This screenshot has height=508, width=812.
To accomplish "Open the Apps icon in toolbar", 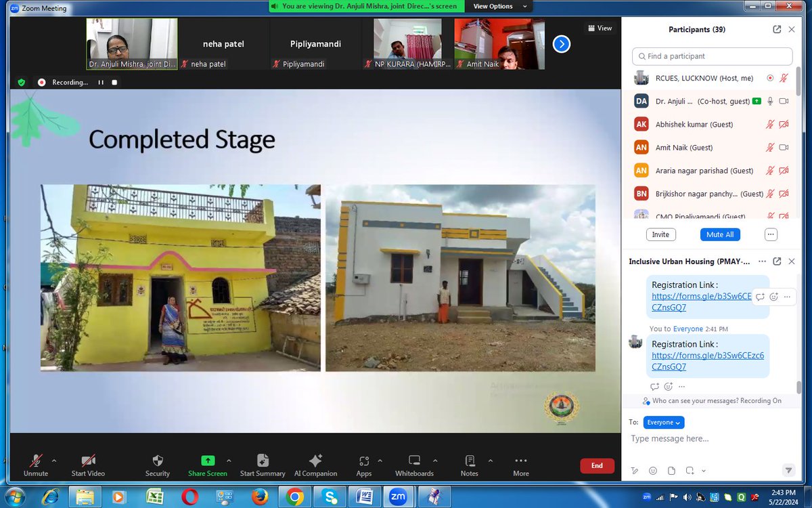I will click(364, 461).
